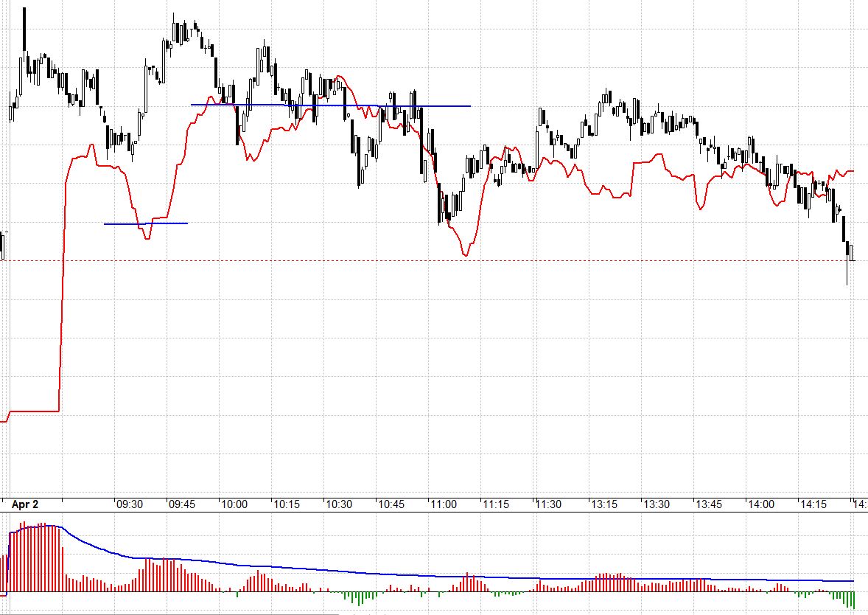This screenshot has height=615, width=868.
Task: Click the 13:45 time axis label
Action: [708, 504]
